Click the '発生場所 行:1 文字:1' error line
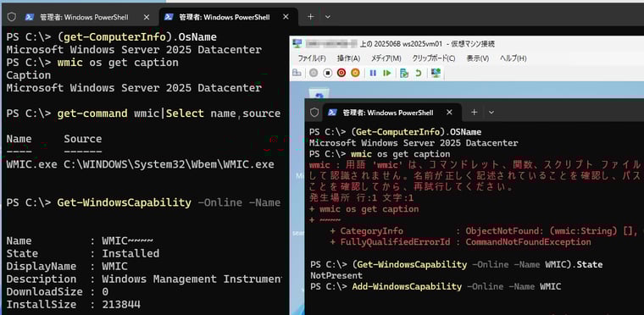This screenshot has height=315, width=644. [x=361, y=198]
